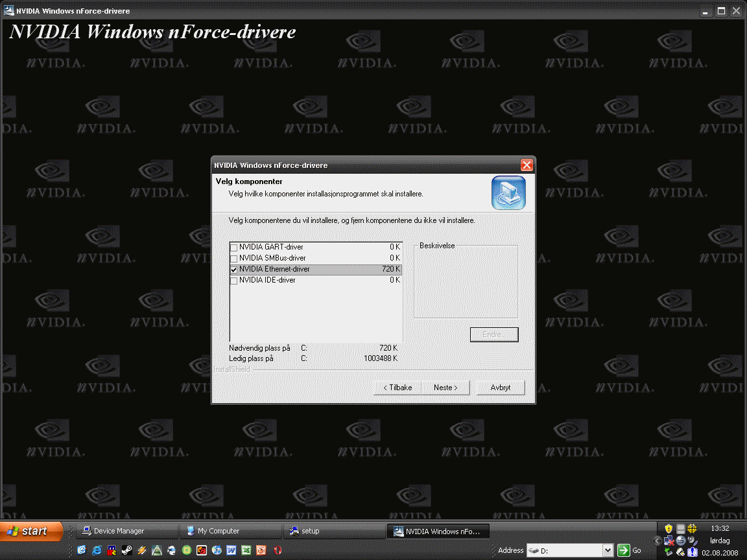Click the printer color tray icon

pyautogui.click(x=680, y=552)
